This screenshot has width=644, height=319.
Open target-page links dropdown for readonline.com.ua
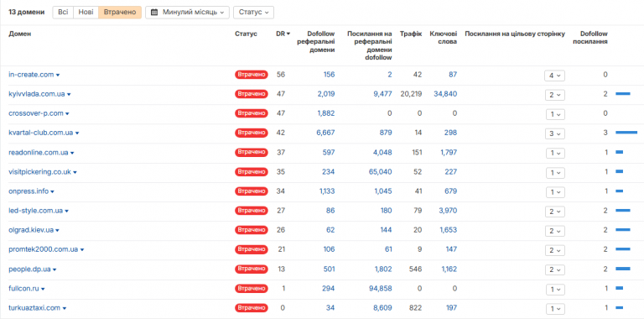[x=555, y=153]
